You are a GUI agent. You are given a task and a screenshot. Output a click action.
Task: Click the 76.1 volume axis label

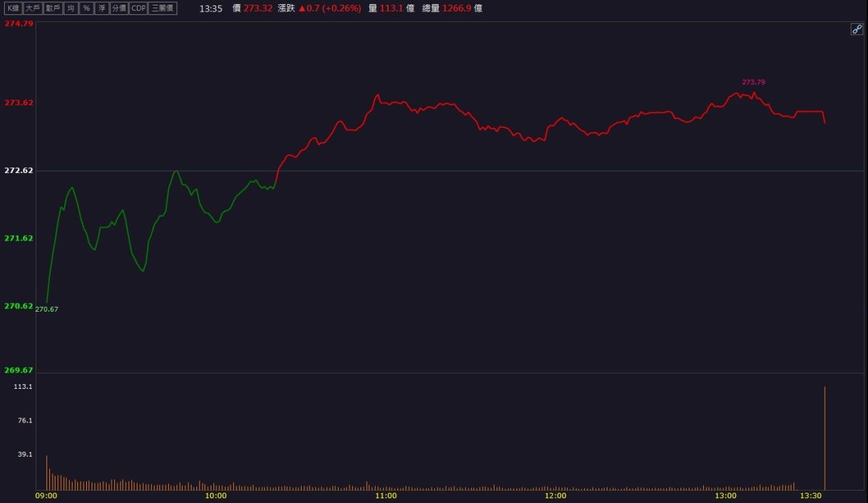coord(25,420)
